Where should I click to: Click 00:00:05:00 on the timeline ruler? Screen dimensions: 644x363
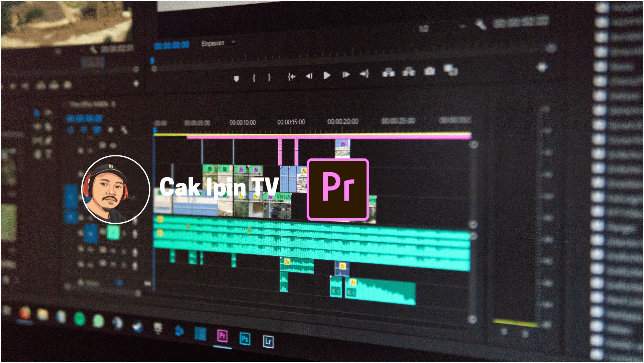[197, 123]
